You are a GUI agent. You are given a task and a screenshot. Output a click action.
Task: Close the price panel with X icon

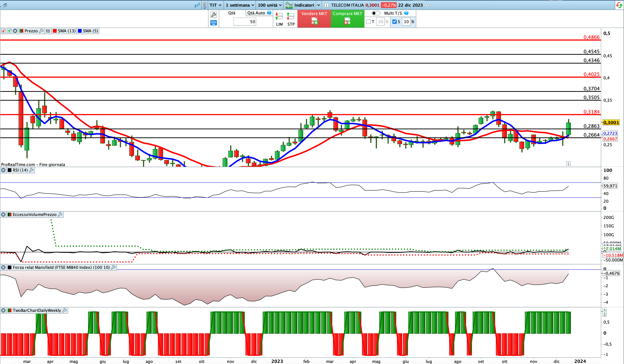pyautogui.click(x=15, y=31)
